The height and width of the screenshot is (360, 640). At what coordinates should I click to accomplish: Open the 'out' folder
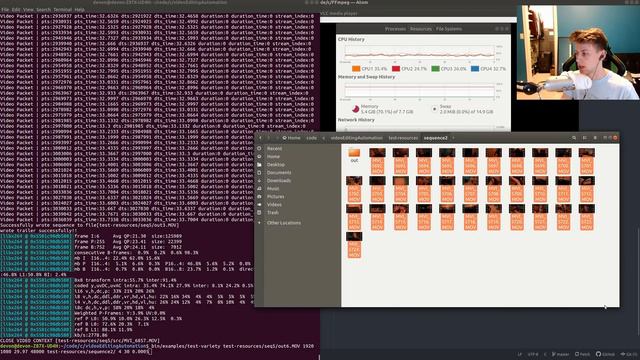tap(354, 156)
